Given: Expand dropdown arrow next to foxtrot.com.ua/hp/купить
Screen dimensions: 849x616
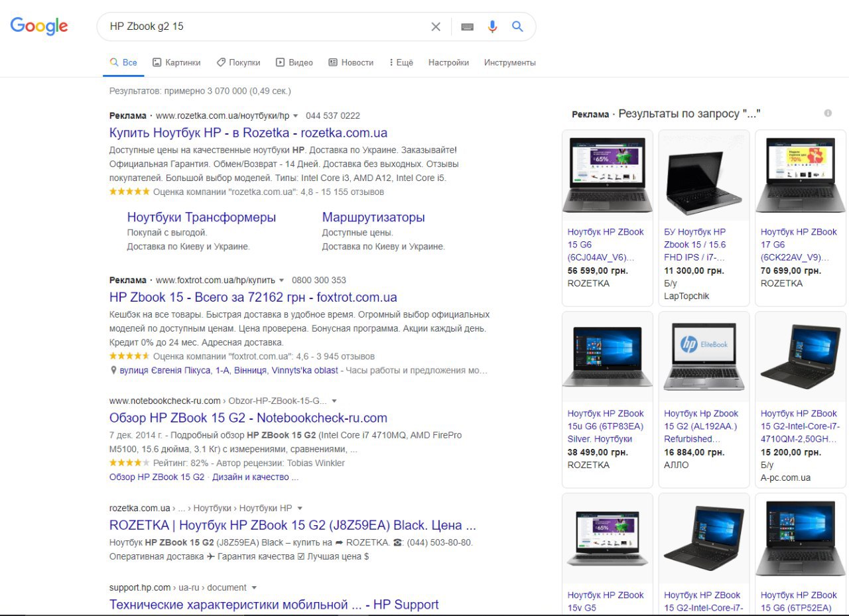Looking at the screenshot, I should (x=281, y=280).
